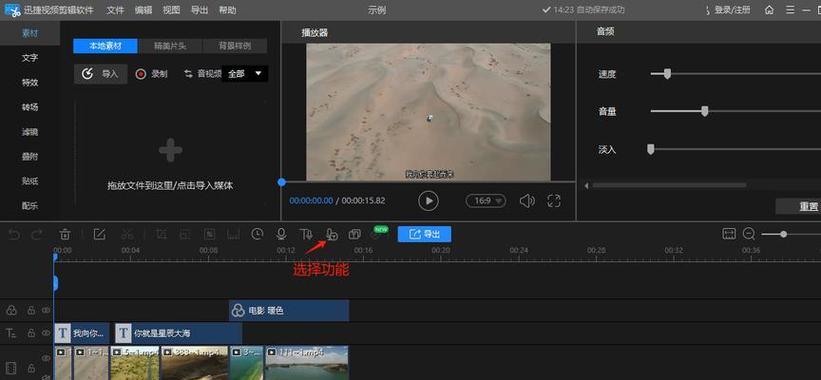This screenshot has height=380, width=821.
Task: Click the 导入 import button
Action: tap(101, 74)
